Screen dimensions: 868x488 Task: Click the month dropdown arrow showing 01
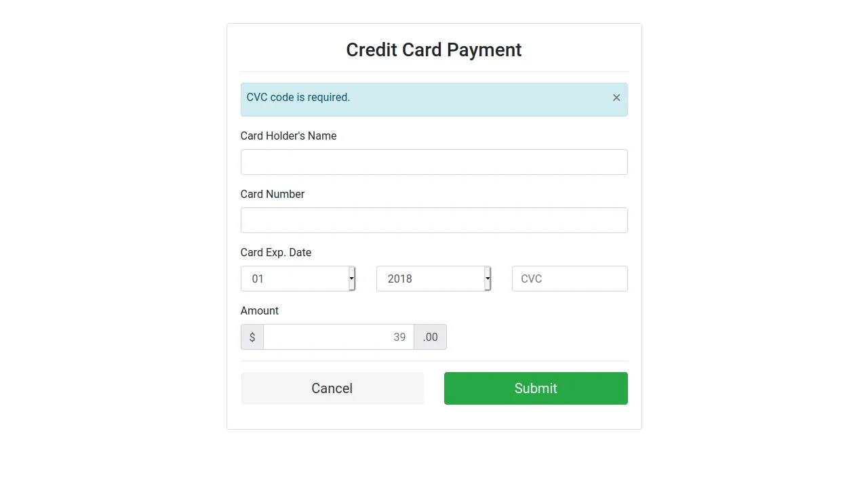click(x=351, y=279)
